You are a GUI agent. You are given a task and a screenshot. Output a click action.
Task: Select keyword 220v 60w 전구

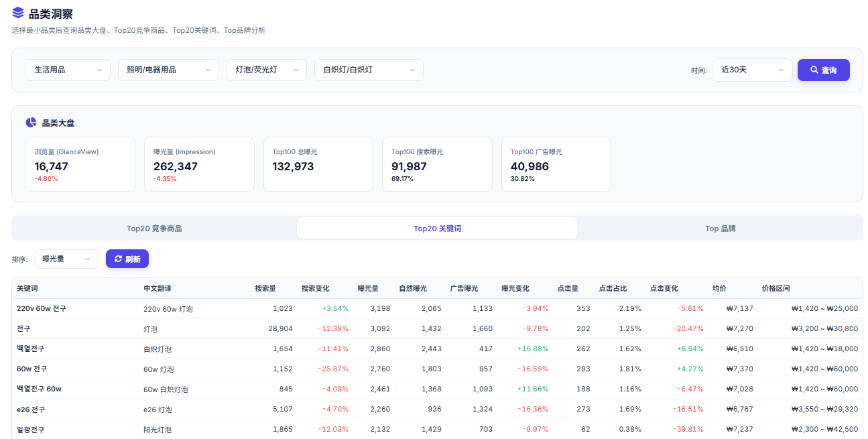42,308
